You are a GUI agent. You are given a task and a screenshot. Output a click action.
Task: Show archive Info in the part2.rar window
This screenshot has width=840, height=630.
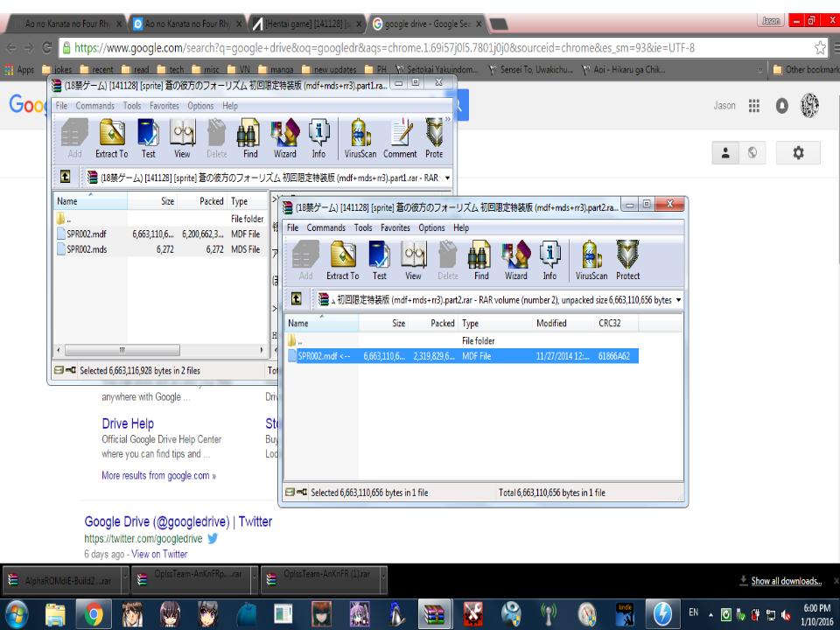pos(549,263)
